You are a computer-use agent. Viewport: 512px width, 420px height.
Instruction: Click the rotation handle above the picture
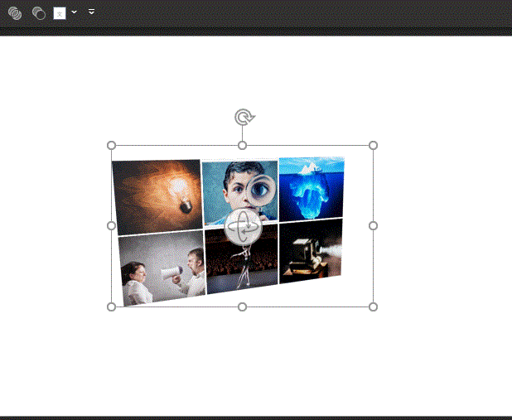point(244,118)
